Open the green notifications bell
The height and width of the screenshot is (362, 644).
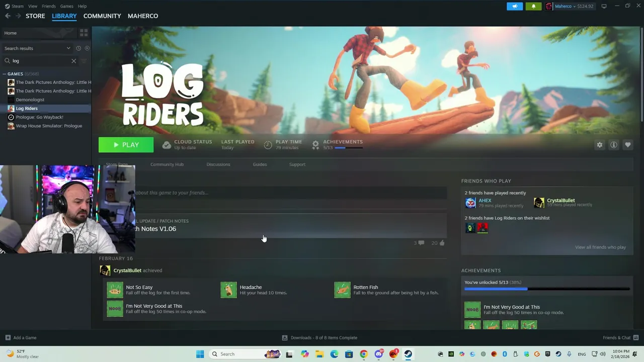(x=533, y=6)
